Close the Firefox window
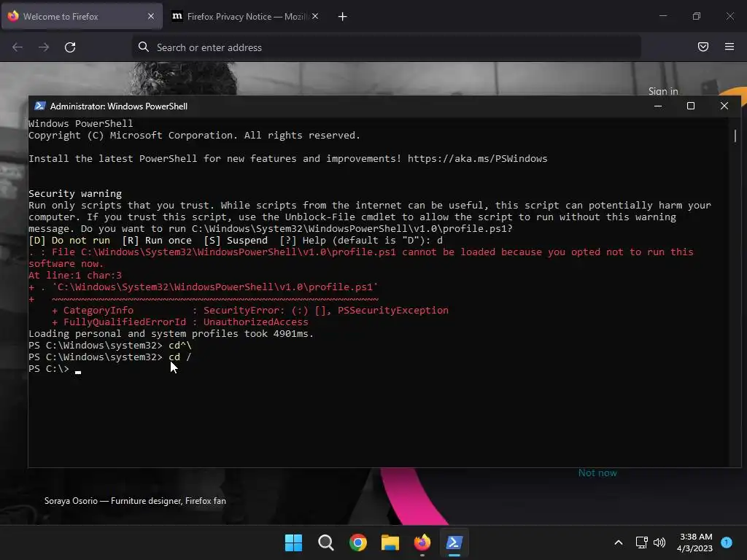Screen dimensions: 747x560 click(729, 16)
